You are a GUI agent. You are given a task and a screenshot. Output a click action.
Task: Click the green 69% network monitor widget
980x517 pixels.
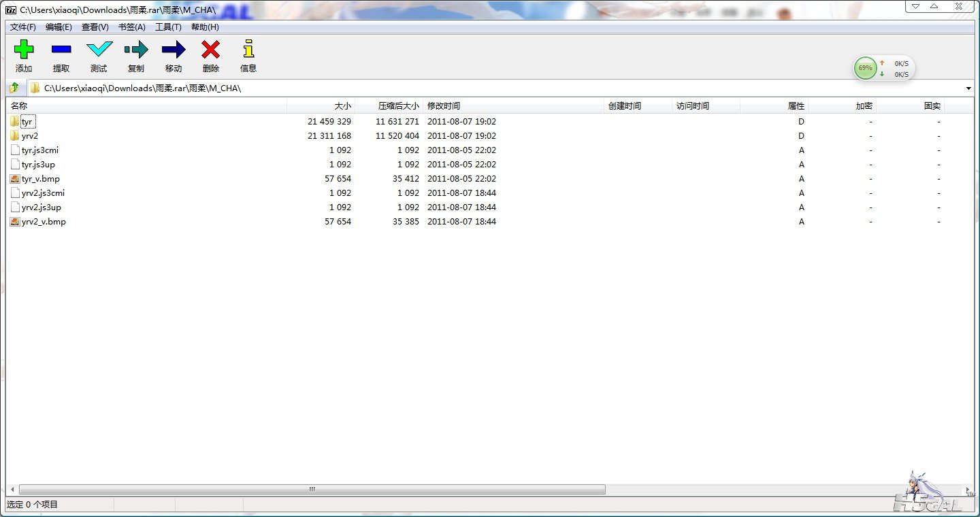click(x=865, y=68)
